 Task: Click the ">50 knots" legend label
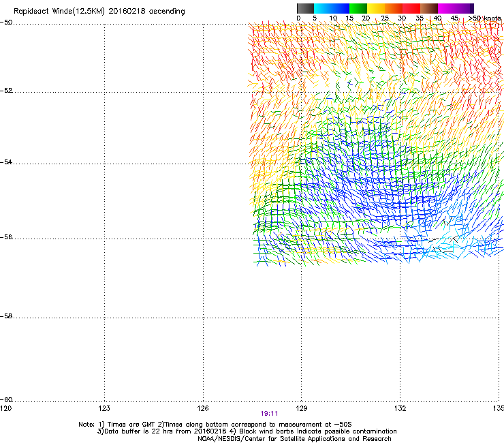(484, 18)
